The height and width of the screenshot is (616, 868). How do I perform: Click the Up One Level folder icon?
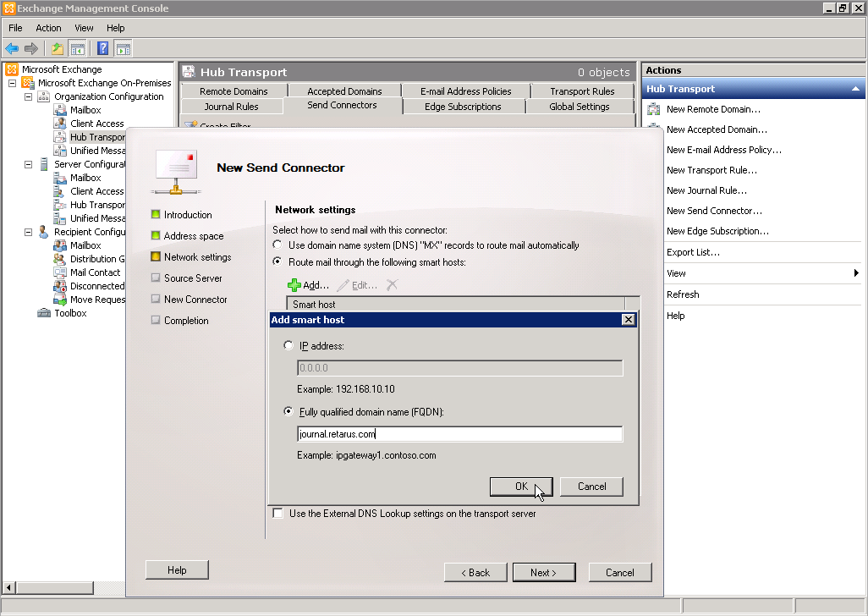(57, 49)
